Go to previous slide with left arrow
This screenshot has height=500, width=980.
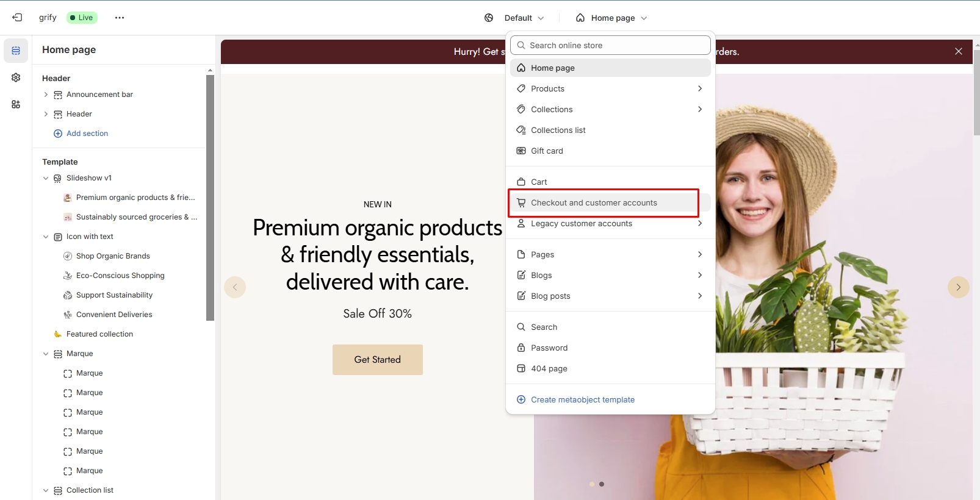point(235,287)
